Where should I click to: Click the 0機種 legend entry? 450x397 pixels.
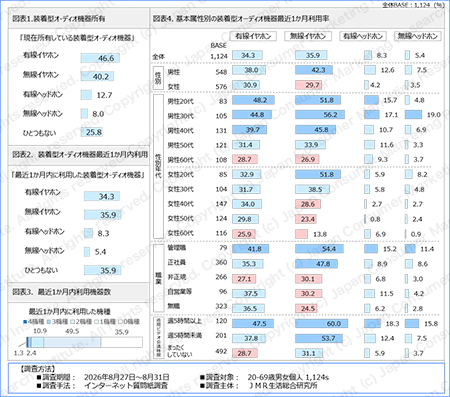coord(129,322)
